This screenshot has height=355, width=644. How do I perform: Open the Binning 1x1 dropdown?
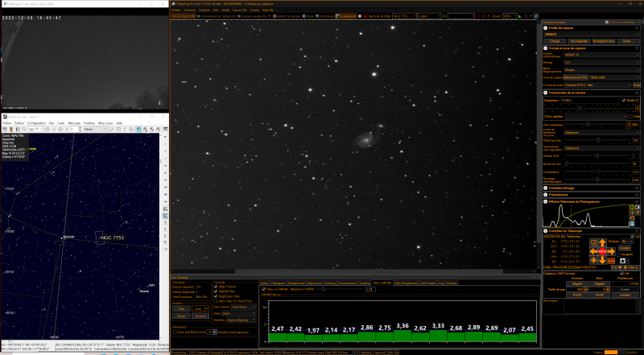click(x=601, y=63)
